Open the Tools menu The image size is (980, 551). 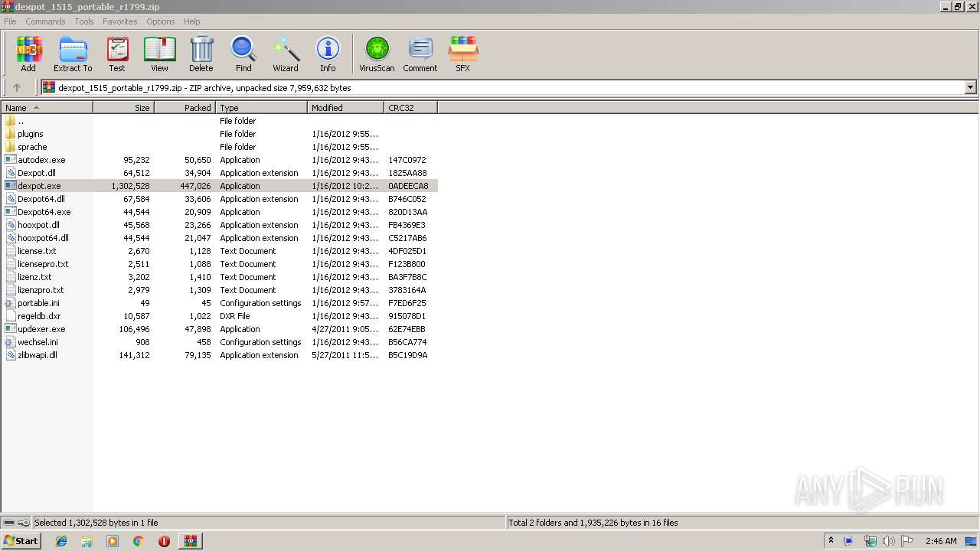click(84, 21)
